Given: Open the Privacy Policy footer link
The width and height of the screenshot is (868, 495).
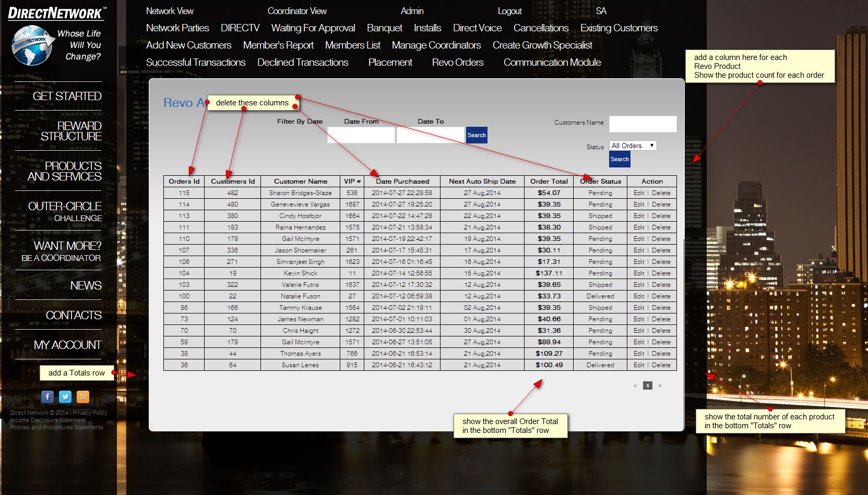Looking at the screenshot, I should point(90,413).
